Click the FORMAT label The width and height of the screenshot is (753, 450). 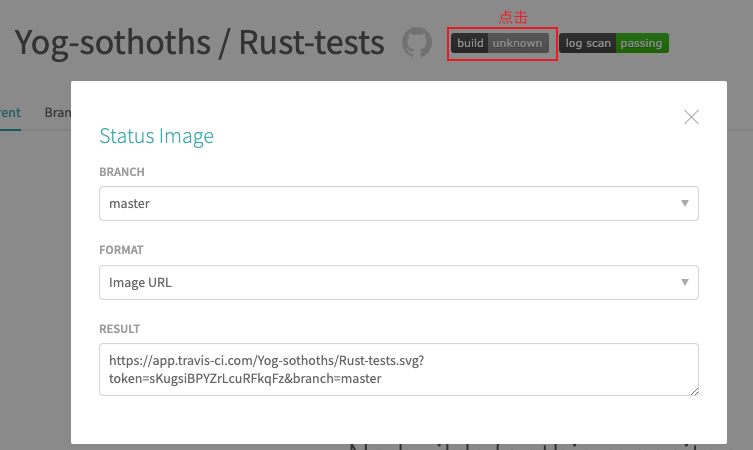click(121, 250)
